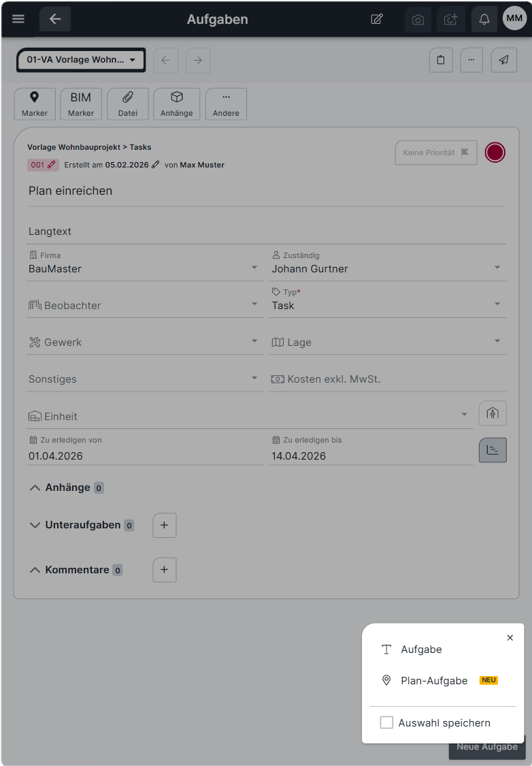Click the Keine Priorität button
The width and height of the screenshot is (532, 766).
[x=436, y=153]
